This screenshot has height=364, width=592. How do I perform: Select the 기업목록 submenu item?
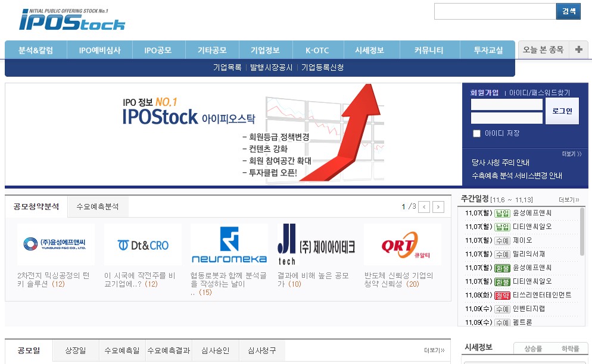tap(228, 68)
